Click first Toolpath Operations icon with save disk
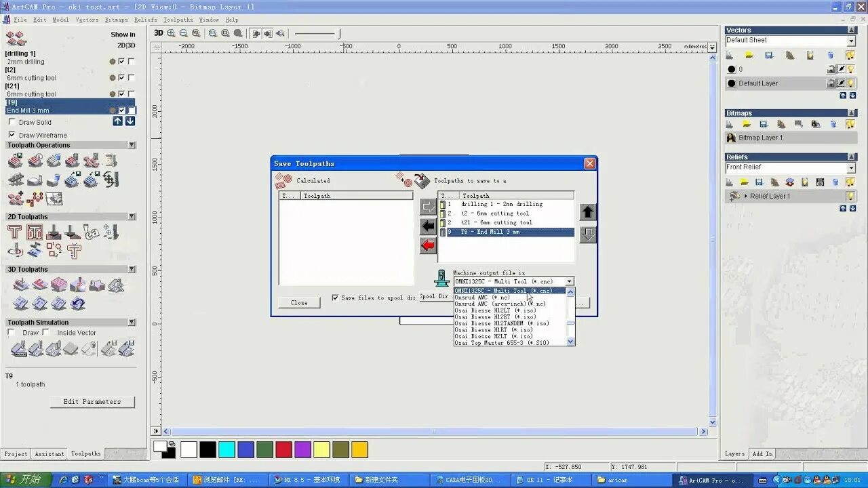 tap(15, 161)
